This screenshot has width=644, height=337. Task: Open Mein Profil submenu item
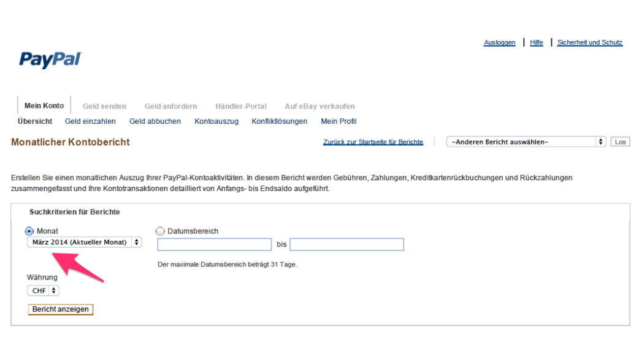click(x=339, y=121)
